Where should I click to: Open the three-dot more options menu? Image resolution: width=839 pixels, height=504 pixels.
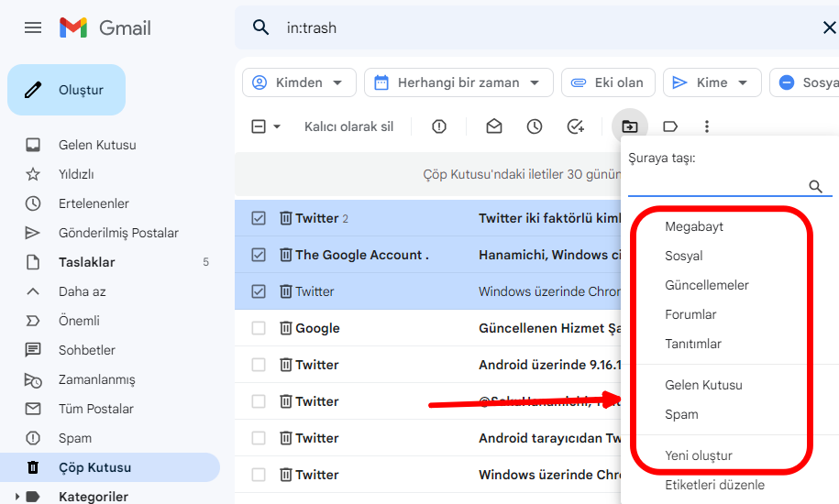point(707,126)
